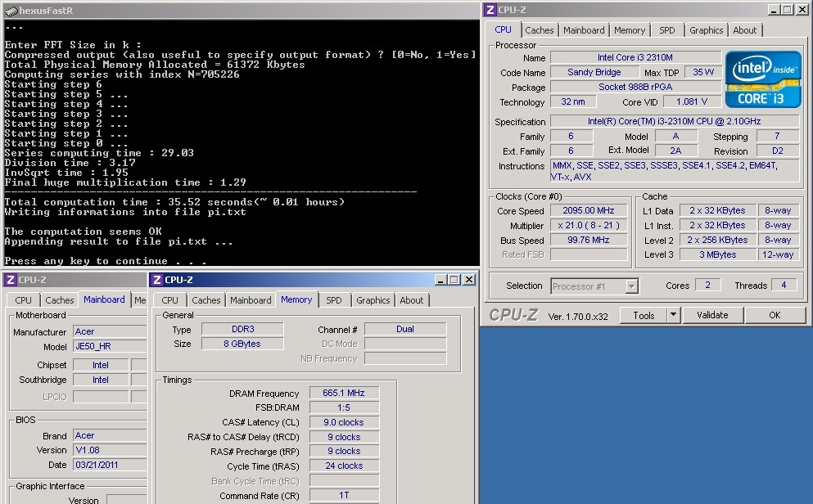Click the Threads count value 4
813x504 pixels.
click(784, 285)
